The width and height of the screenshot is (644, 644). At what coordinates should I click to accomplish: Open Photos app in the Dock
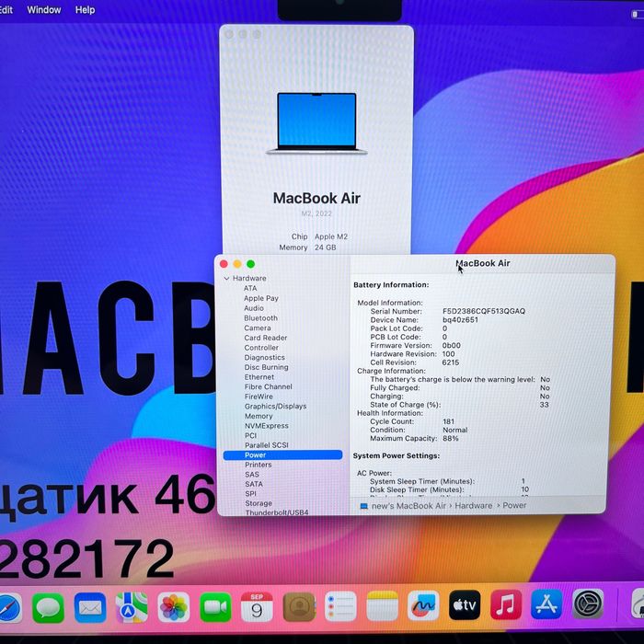[x=174, y=607]
